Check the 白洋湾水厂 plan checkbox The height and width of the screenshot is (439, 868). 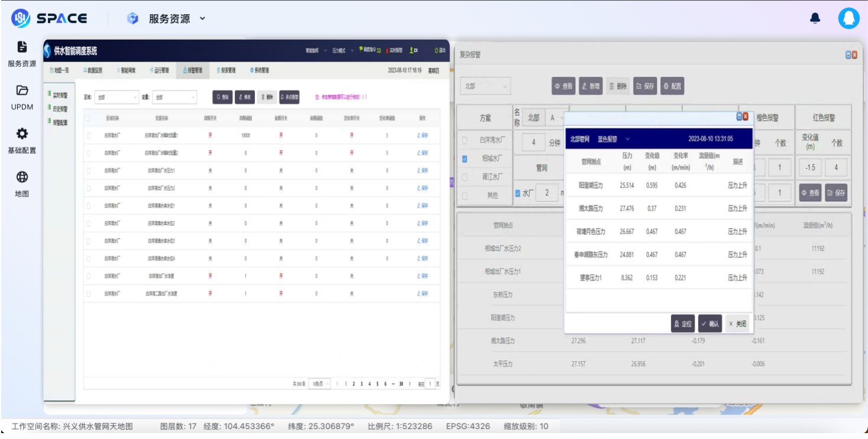click(465, 141)
